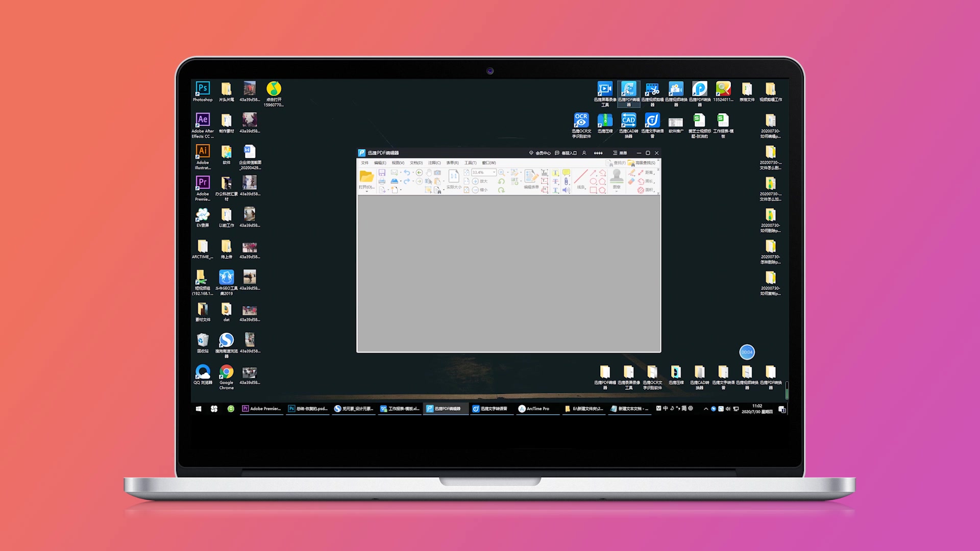Viewport: 980px width, 551px height.
Task: Click the 会员中心 member center button
Action: (x=540, y=153)
